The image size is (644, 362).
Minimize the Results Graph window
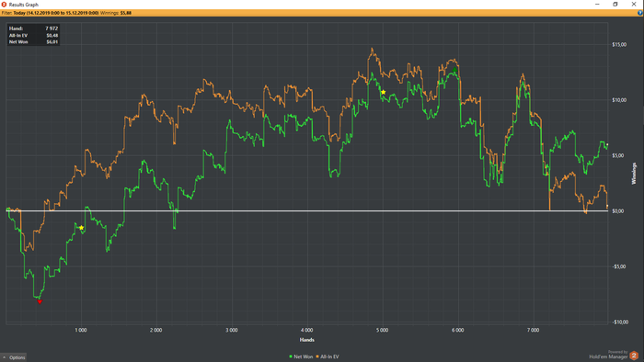597,4
